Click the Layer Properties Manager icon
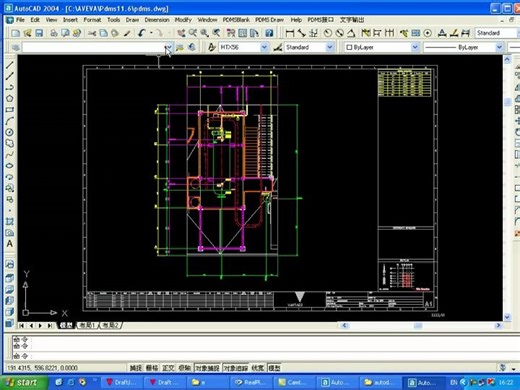This screenshot has height=390, width=520. click(16, 47)
